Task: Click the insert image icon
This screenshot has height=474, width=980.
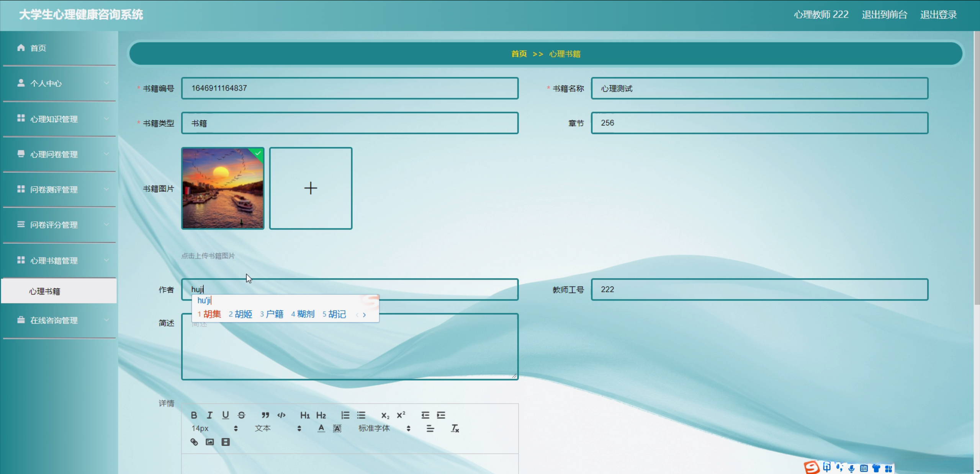Action: [210, 442]
